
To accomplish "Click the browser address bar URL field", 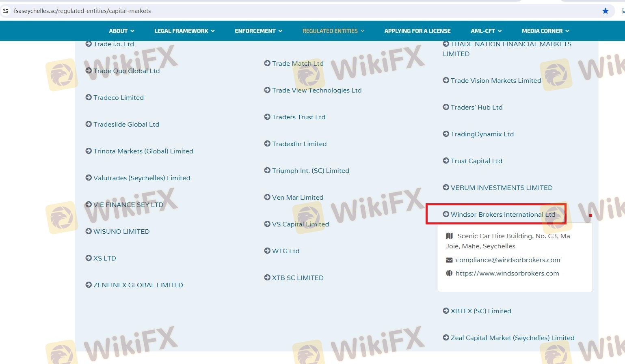I will (284, 11).
